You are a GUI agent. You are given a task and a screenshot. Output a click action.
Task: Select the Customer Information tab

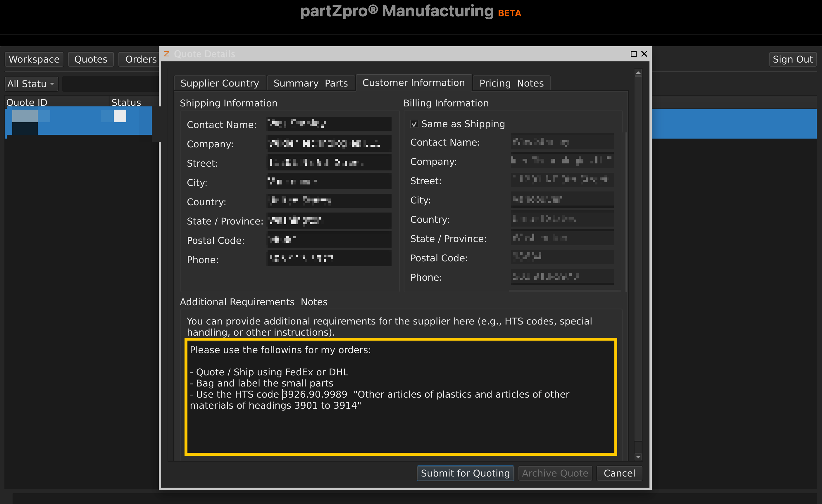tap(414, 82)
